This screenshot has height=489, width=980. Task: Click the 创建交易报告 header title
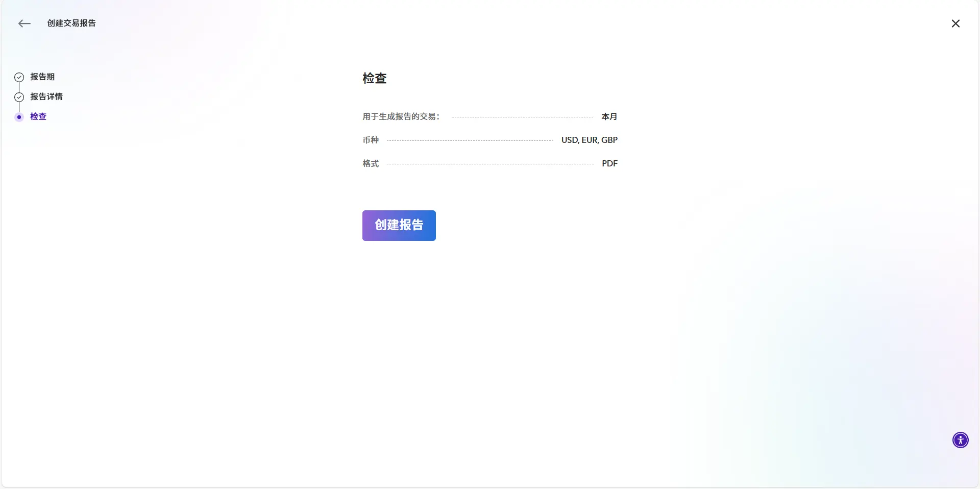[x=71, y=23]
